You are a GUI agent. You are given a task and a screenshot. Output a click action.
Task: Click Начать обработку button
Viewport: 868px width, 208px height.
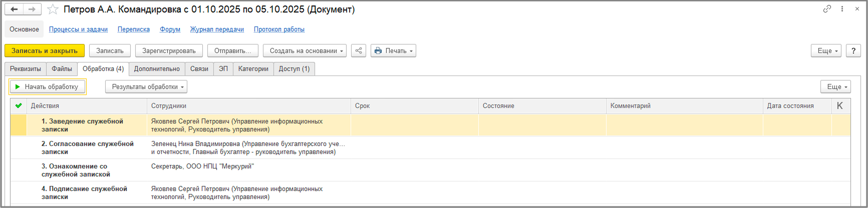click(x=47, y=86)
